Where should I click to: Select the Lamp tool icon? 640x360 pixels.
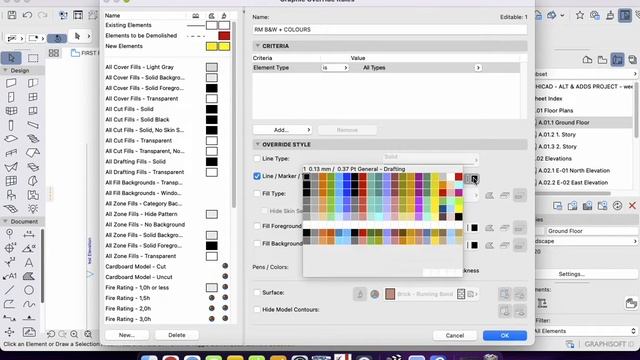point(33,209)
